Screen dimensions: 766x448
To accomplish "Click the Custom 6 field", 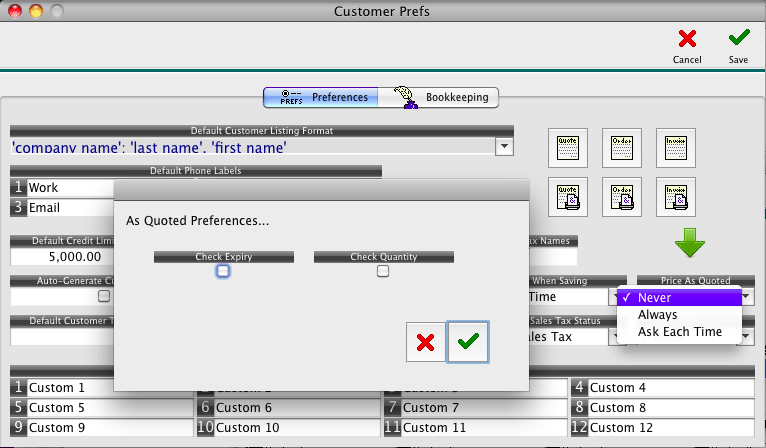I will 298,407.
